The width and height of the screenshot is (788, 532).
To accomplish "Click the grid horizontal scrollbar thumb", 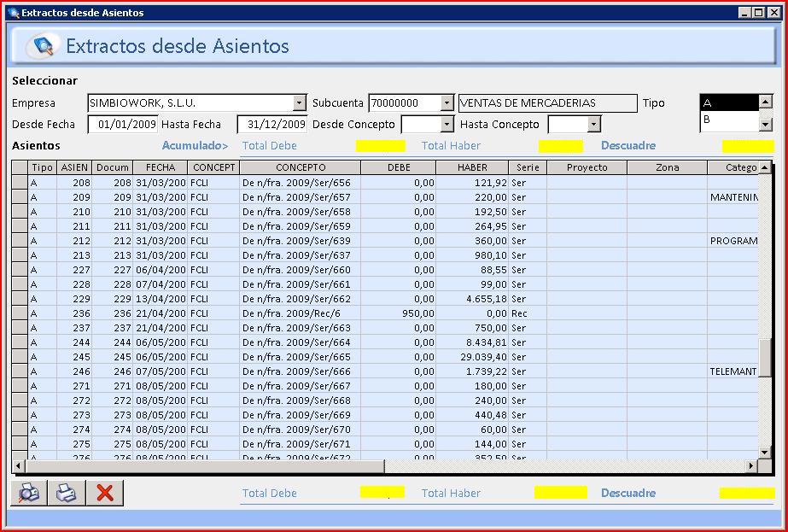I will click(x=205, y=466).
